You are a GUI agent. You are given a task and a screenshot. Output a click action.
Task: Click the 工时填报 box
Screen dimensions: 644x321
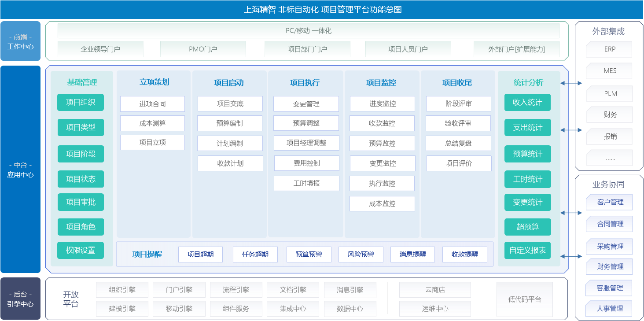(306, 183)
